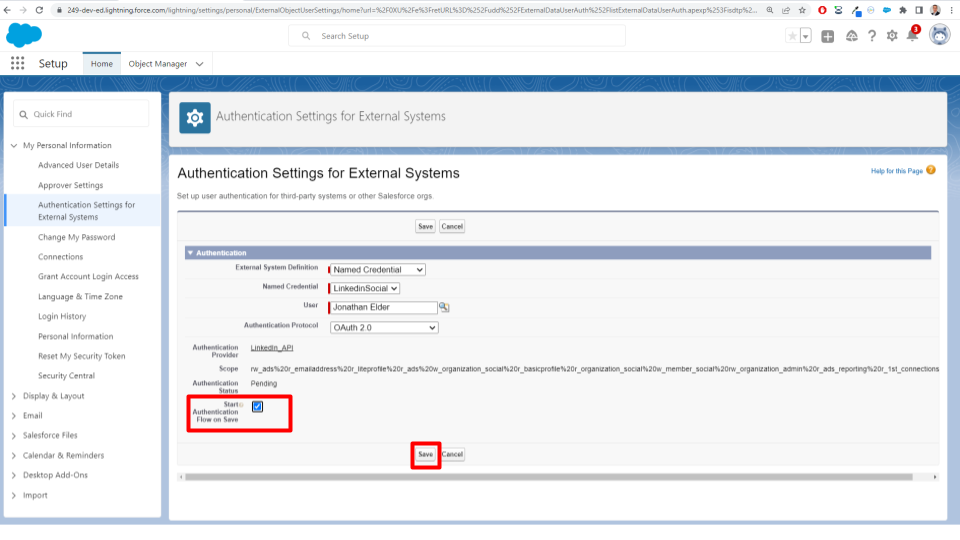The height and width of the screenshot is (540, 960).
Task: Click the favorites star icon
Action: tap(792, 36)
